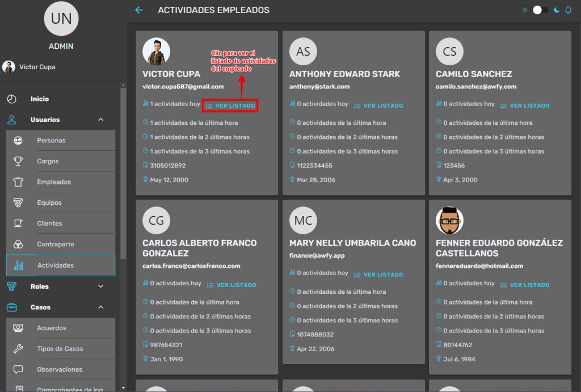Click the Roles medal icon
581x392 pixels.
coord(12,286)
